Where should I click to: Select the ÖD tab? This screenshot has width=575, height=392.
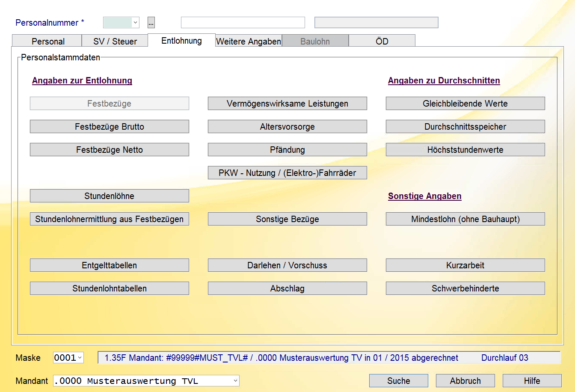click(x=382, y=41)
